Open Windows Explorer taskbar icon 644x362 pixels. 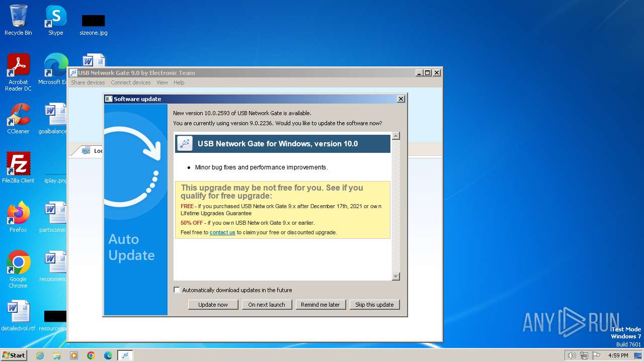(57, 355)
